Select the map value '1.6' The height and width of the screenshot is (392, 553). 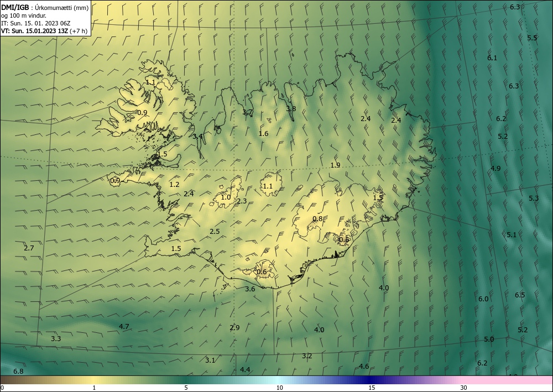point(263,134)
